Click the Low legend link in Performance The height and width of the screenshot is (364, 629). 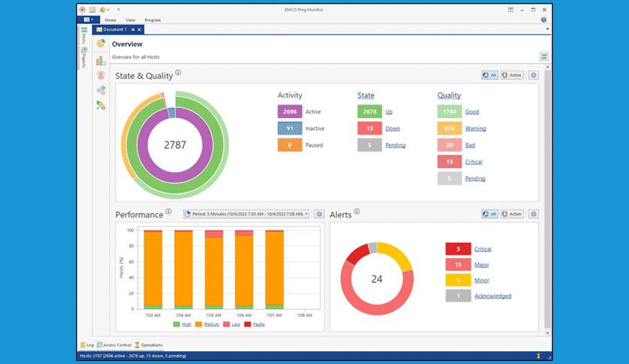tap(236, 324)
